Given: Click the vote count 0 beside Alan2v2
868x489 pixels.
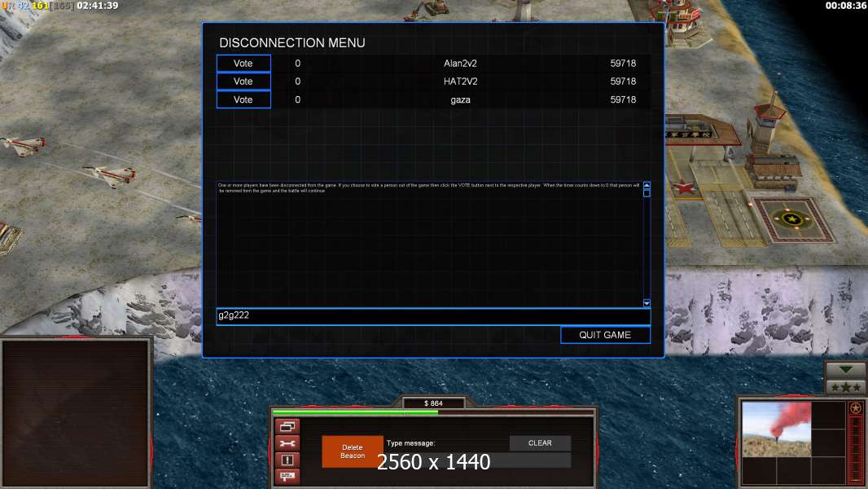Looking at the screenshot, I should coord(298,63).
